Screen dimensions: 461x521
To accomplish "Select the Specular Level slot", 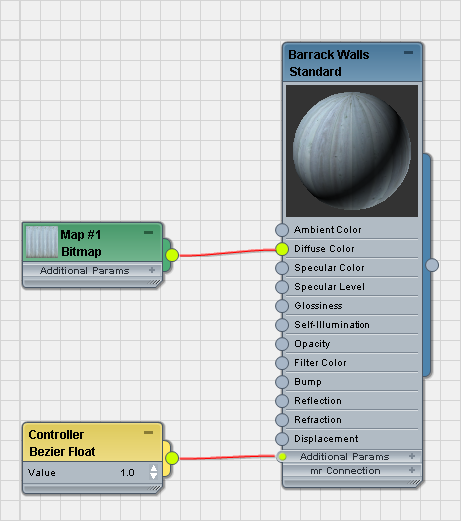I will point(352,287).
